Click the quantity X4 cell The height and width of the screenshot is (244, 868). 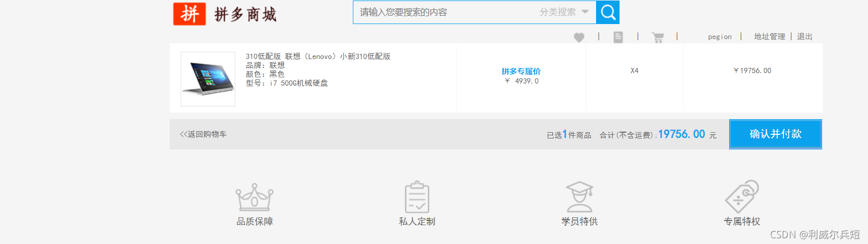click(634, 71)
